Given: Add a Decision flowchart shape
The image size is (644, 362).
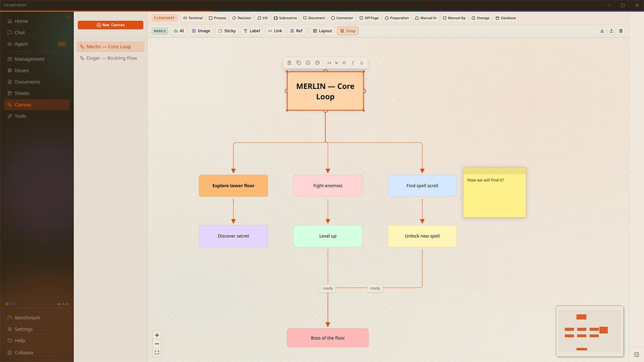Looking at the screenshot, I should (x=242, y=18).
